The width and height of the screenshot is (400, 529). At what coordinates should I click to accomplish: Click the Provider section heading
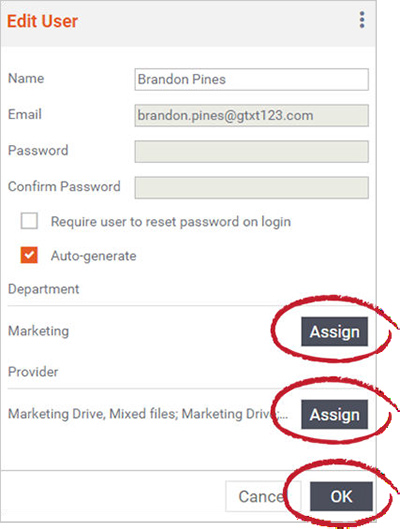point(33,372)
